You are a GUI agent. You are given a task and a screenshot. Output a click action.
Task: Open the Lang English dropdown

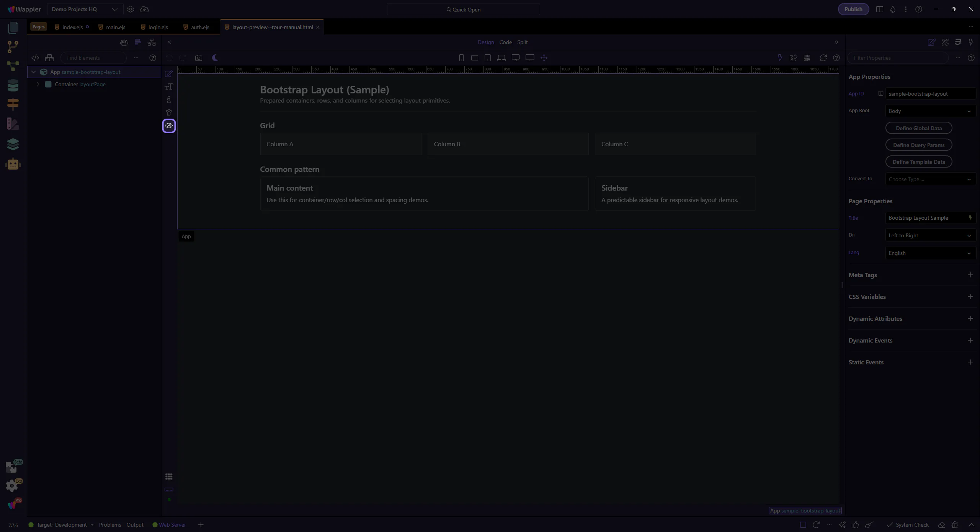coord(930,253)
